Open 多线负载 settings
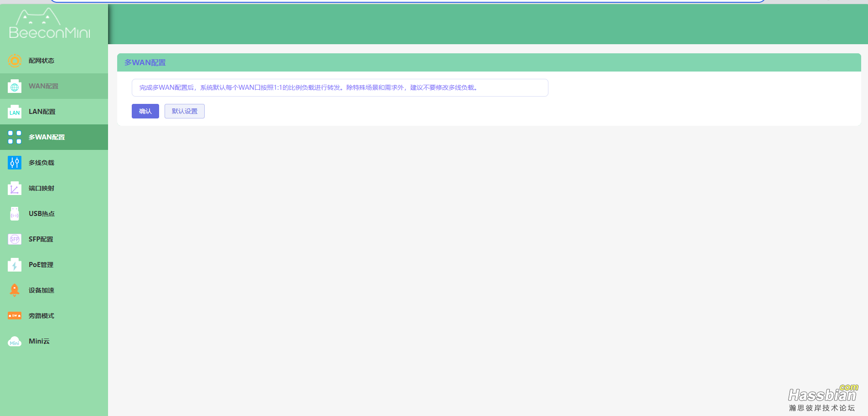 pyautogui.click(x=54, y=163)
